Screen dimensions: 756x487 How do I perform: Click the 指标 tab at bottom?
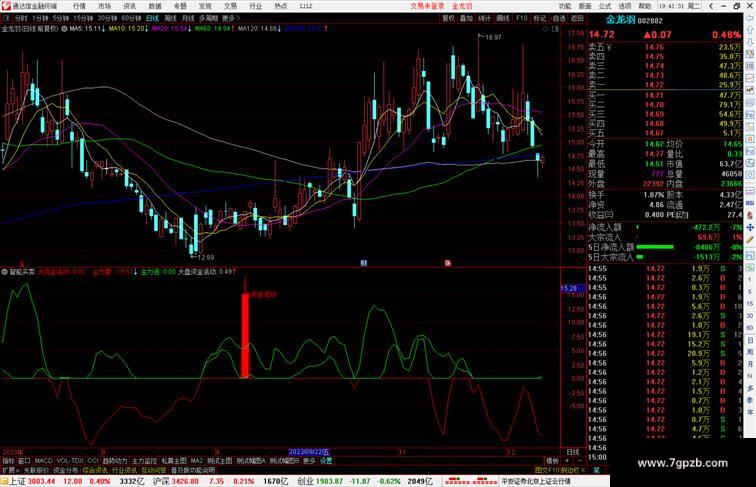pyautogui.click(x=8, y=461)
